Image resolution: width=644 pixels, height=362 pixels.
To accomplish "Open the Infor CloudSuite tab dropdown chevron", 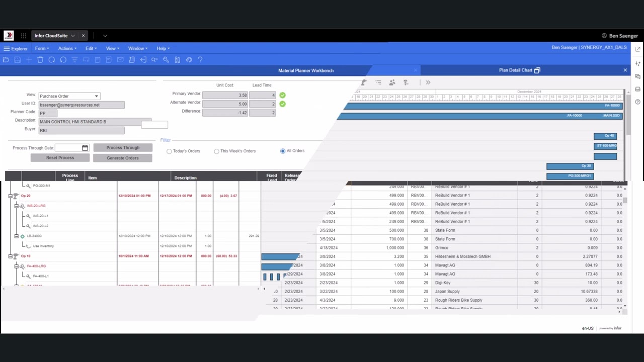I will [x=73, y=36].
